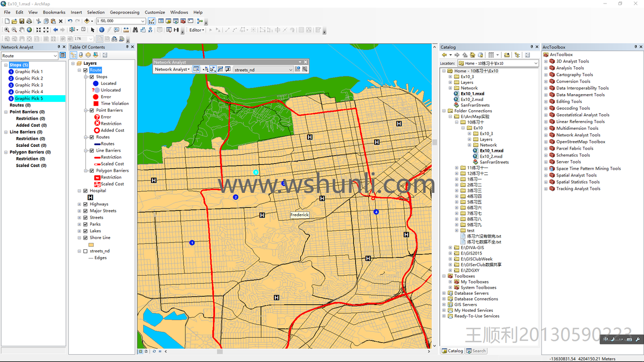This screenshot has height=362, width=644.
Task: Click the blue Routes line symbol
Action: [97, 144]
